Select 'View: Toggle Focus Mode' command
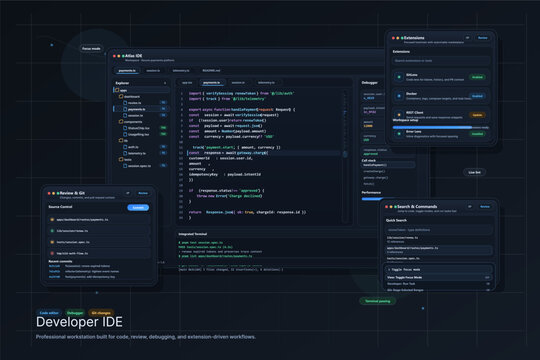 tap(439, 277)
